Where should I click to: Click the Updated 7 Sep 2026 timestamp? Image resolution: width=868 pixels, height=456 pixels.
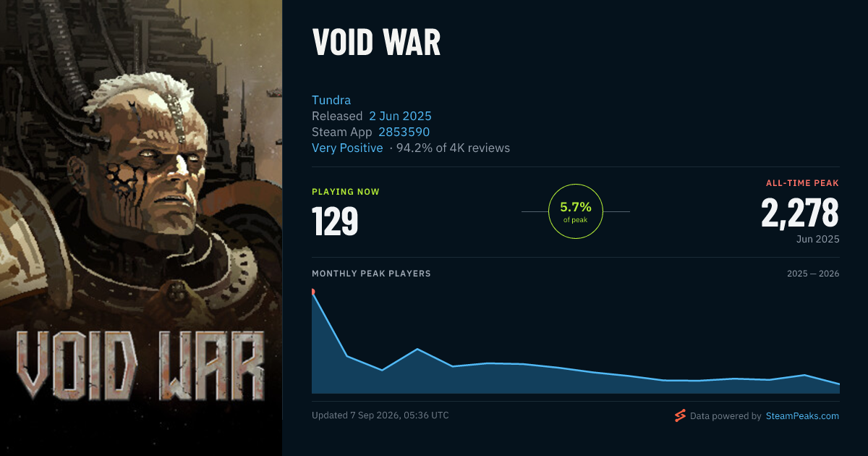[x=380, y=415]
